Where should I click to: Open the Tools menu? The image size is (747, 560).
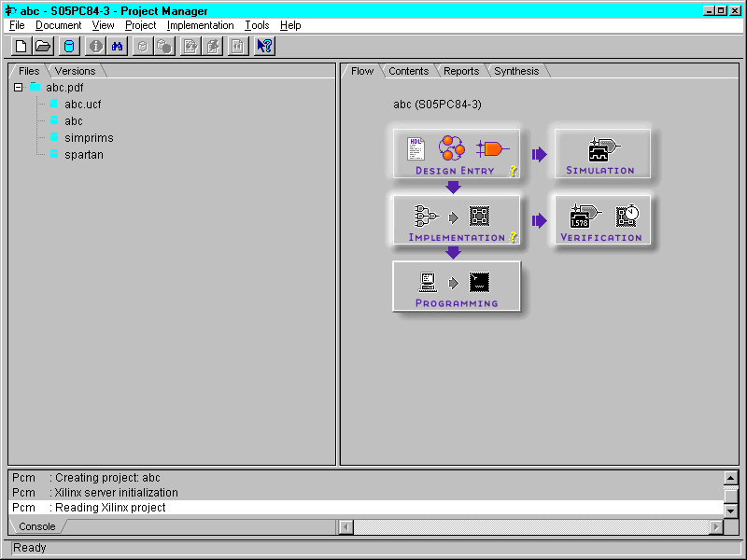pyautogui.click(x=257, y=25)
